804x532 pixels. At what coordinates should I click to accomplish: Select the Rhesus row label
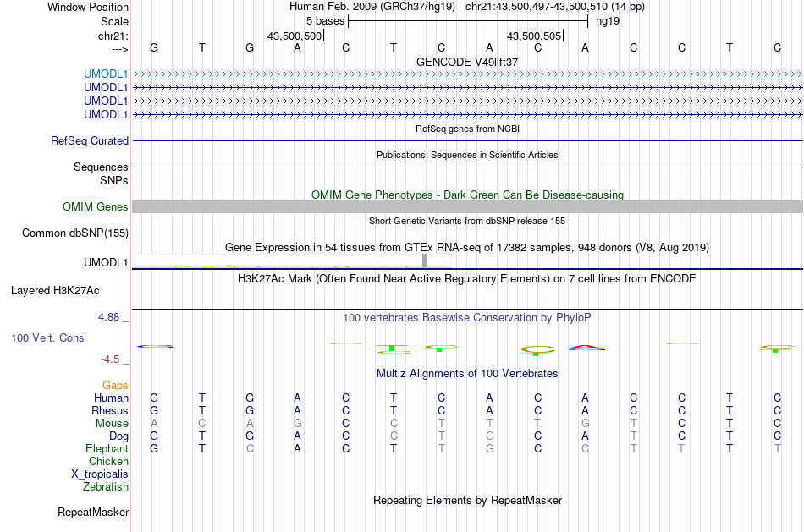(110, 410)
